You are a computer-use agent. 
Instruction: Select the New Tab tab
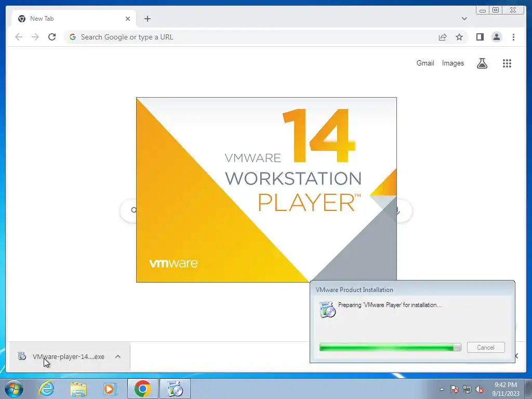[74, 19]
